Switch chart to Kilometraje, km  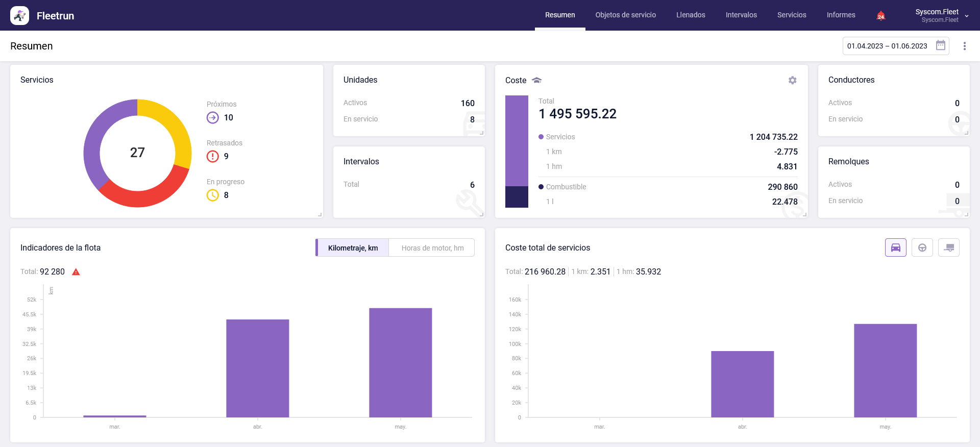click(x=353, y=248)
